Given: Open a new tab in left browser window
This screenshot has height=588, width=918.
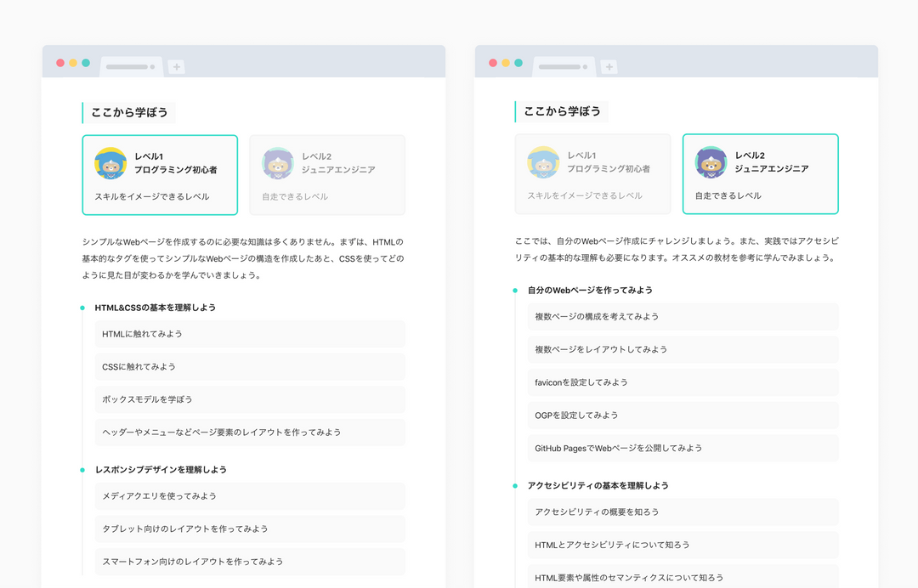Looking at the screenshot, I should [176, 66].
